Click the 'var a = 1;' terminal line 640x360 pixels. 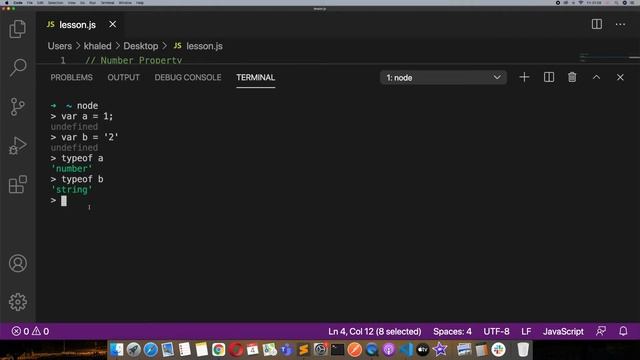(82, 116)
